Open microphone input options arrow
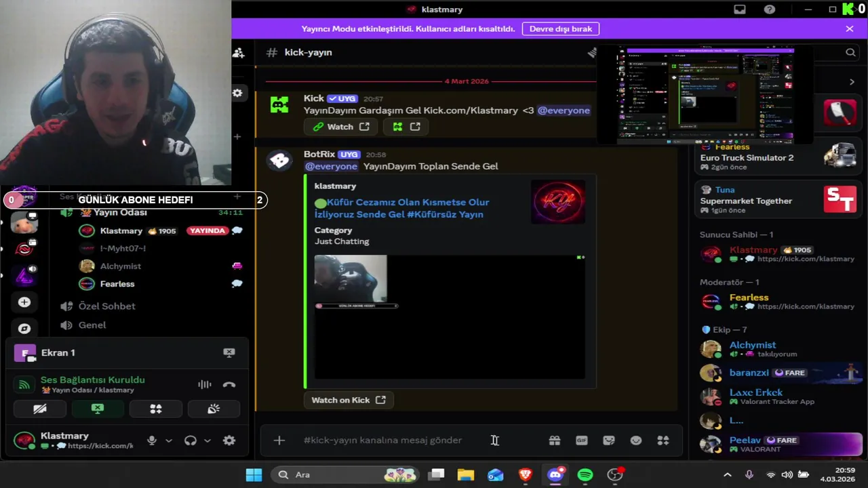Image resolution: width=868 pixels, height=488 pixels. (169, 441)
